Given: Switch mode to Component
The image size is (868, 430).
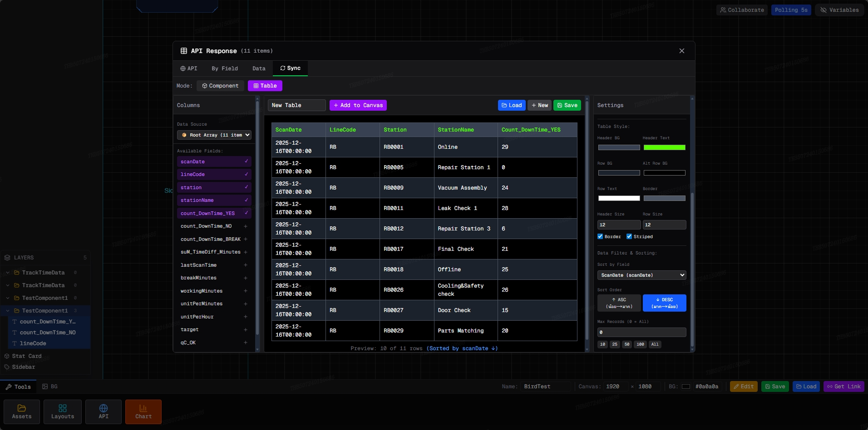Looking at the screenshot, I should (x=220, y=86).
